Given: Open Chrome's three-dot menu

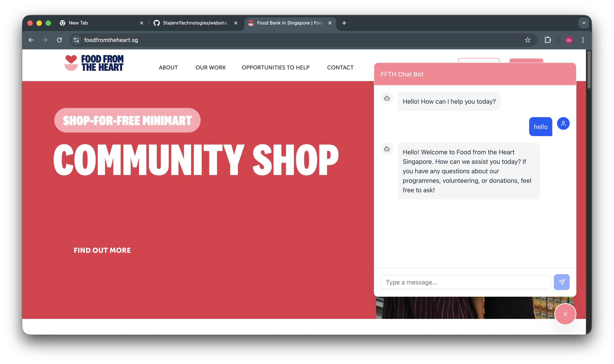Looking at the screenshot, I should tap(583, 40).
